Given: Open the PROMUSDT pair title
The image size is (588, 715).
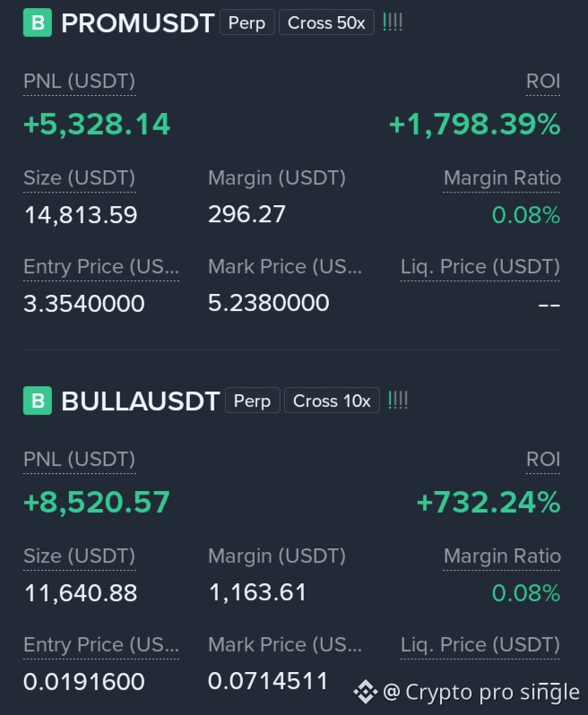Looking at the screenshot, I should [x=138, y=22].
